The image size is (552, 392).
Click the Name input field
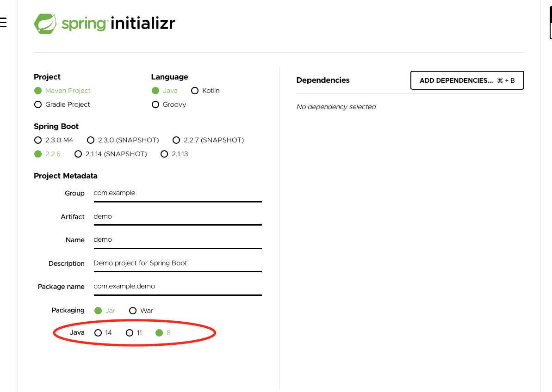pyautogui.click(x=178, y=240)
